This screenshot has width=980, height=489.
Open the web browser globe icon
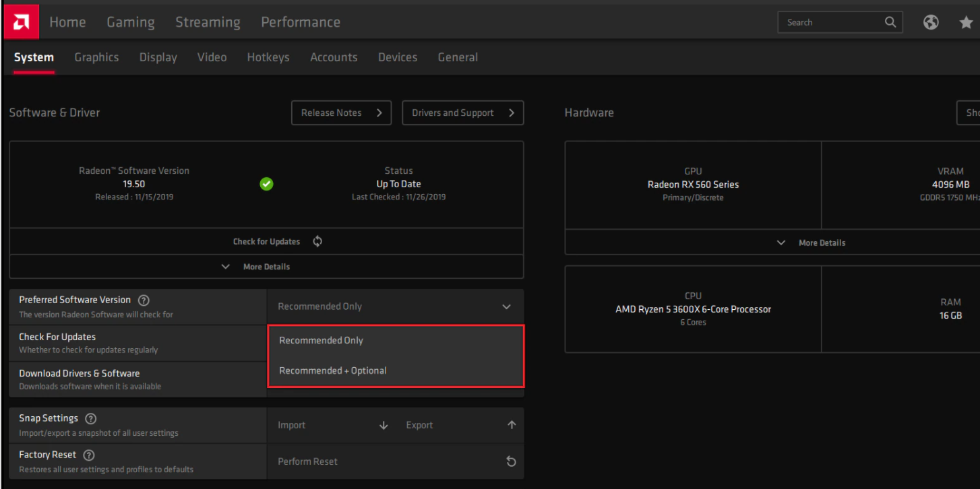pos(931,22)
